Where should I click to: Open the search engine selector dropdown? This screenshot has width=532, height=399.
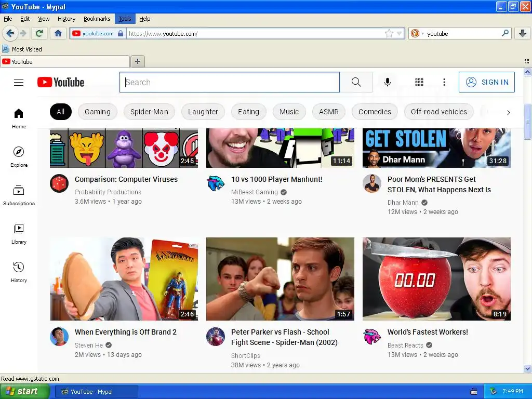pos(417,33)
